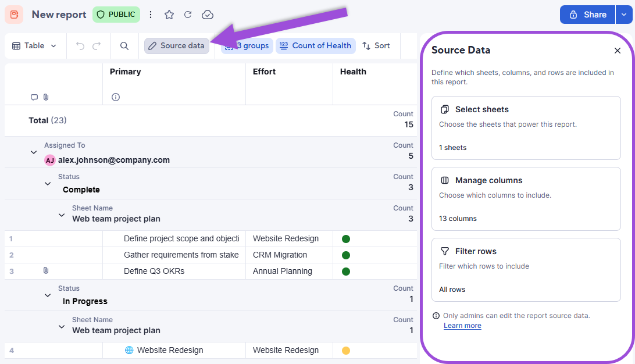Click the Share button
The height and width of the screenshot is (364, 635).
point(588,15)
